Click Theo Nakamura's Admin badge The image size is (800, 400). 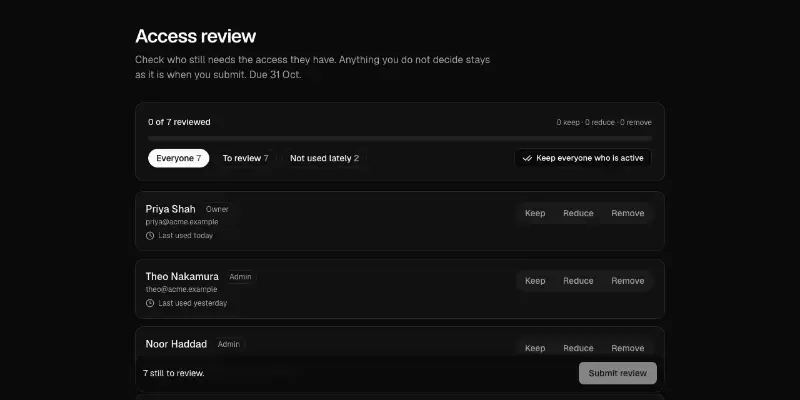[x=240, y=277]
